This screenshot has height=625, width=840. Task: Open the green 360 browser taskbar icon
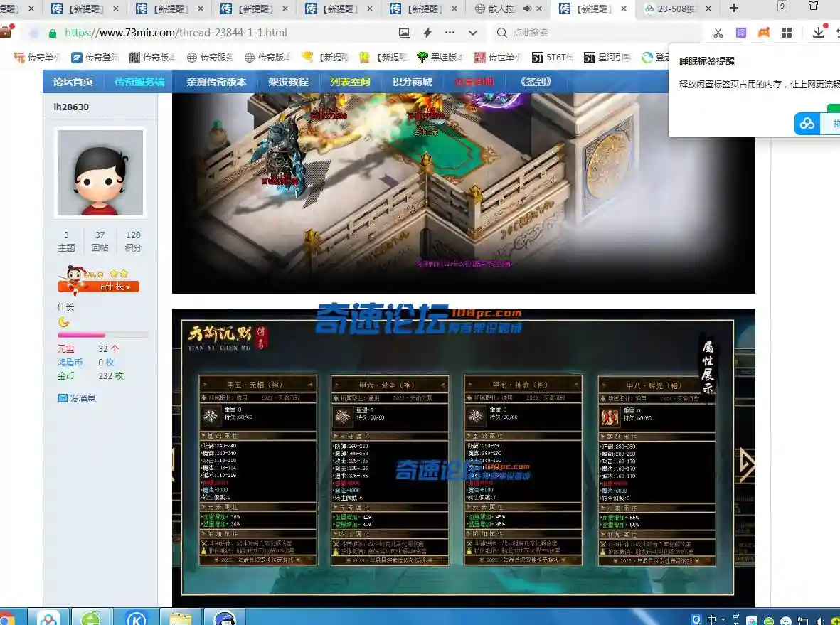coord(91,618)
